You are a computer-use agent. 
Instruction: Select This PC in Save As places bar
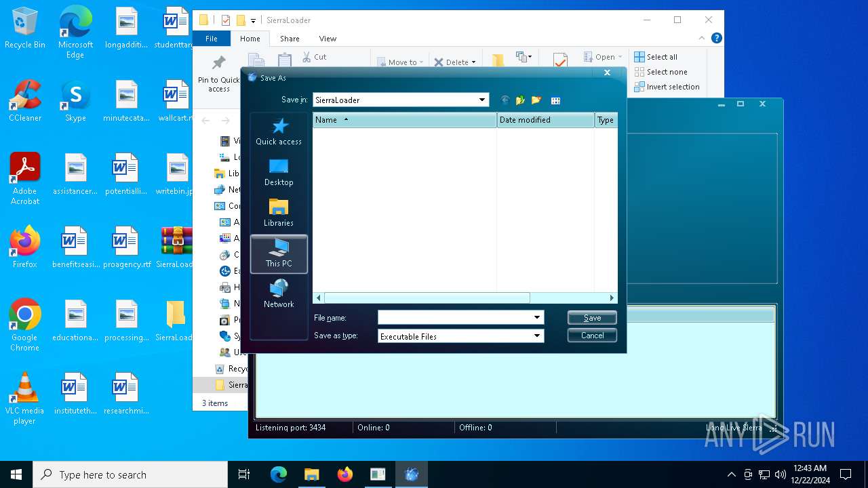pos(279,253)
